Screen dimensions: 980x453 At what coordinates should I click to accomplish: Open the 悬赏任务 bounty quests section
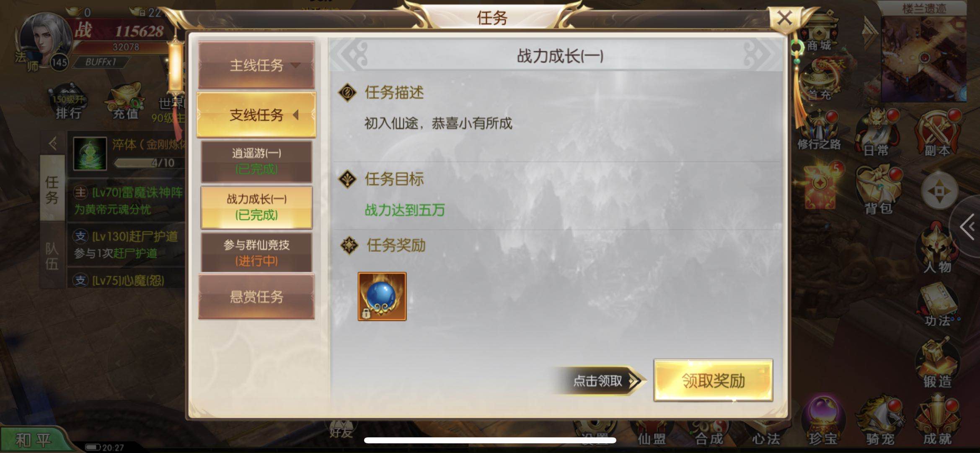[256, 297]
